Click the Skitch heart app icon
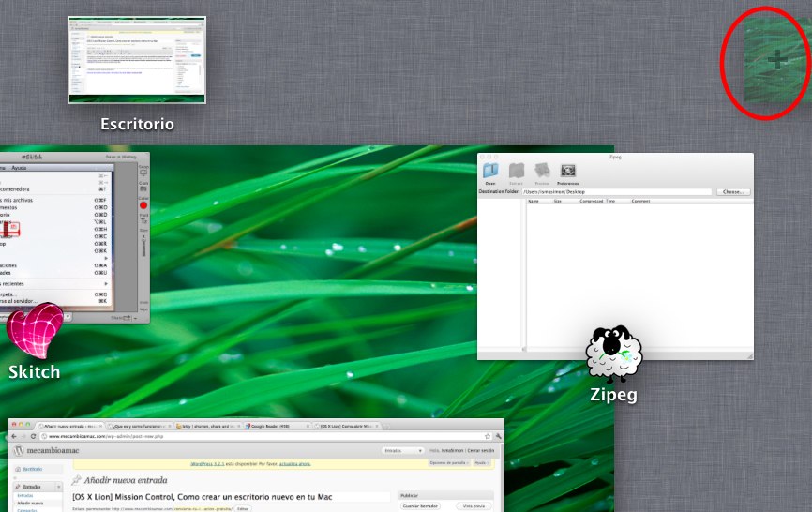The image size is (812, 512). [35, 331]
